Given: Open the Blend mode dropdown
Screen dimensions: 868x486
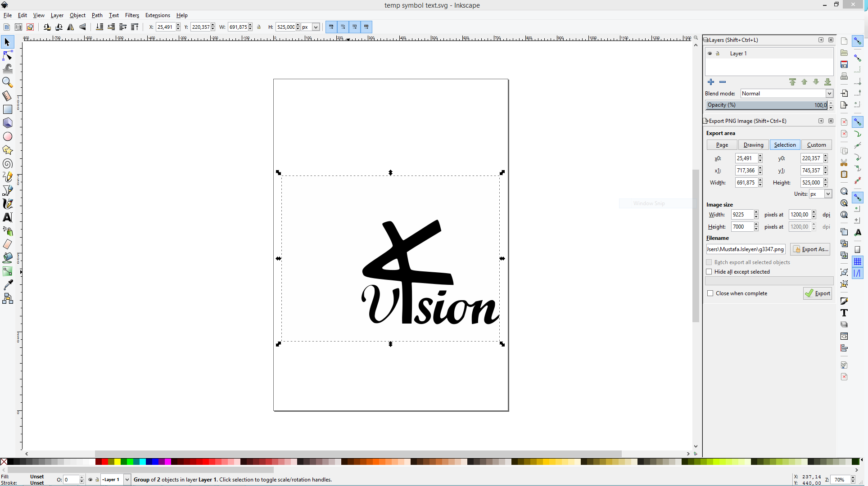Looking at the screenshot, I should click(x=829, y=94).
